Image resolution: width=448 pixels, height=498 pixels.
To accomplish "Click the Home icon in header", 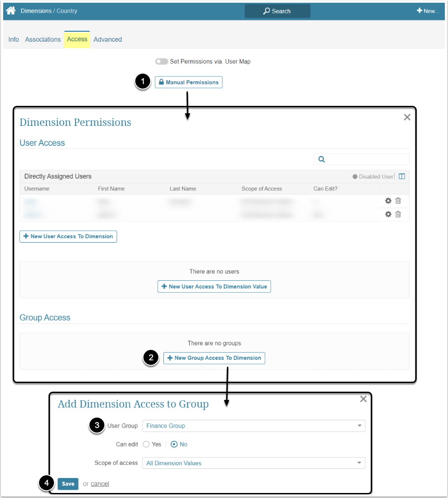I will point(11,11).
